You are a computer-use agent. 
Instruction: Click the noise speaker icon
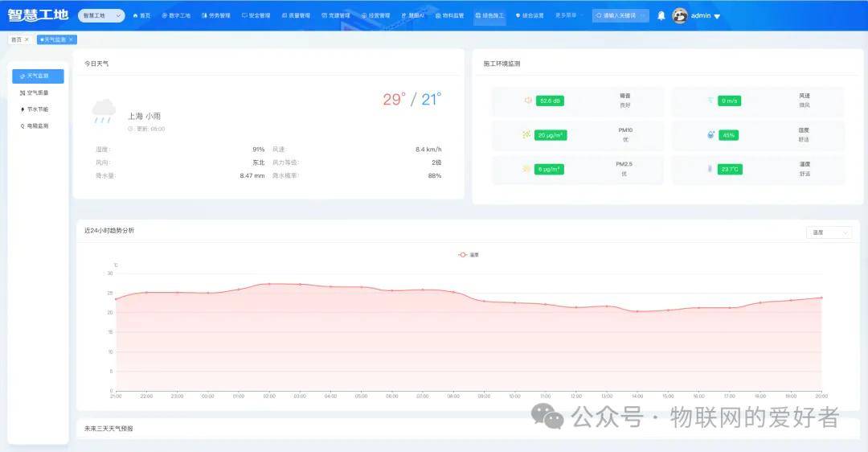(x=528, y=101)
